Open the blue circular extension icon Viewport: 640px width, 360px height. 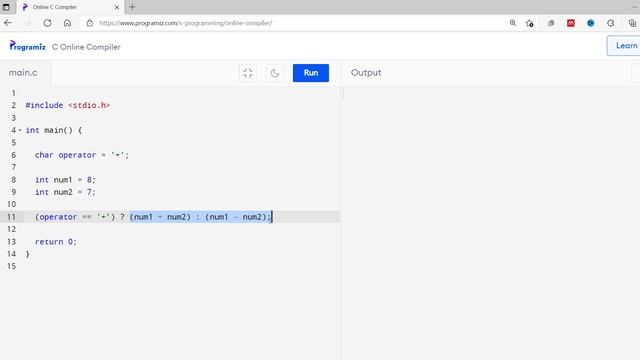591,23
